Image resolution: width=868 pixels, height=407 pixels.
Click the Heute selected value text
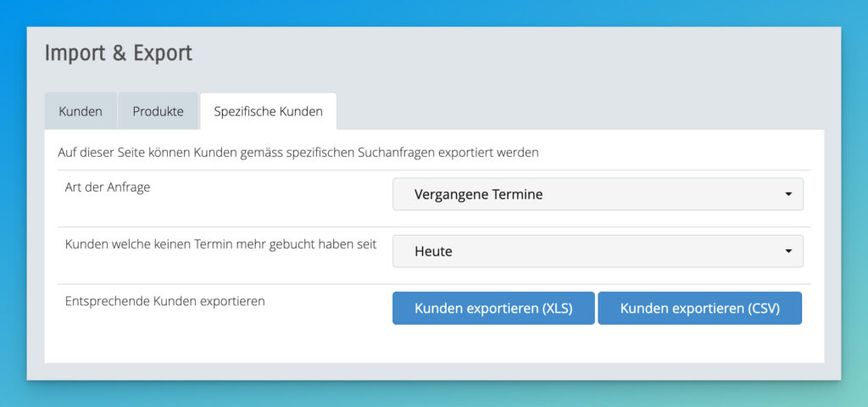point(433,251)
